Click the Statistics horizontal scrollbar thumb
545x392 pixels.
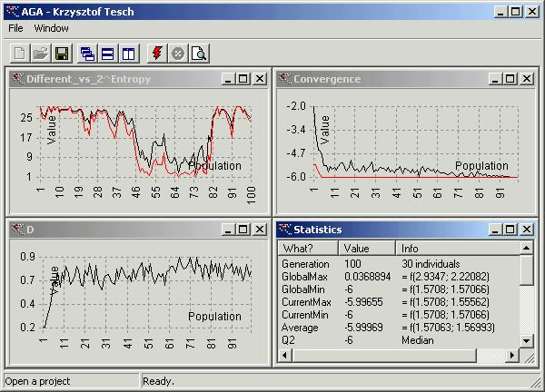coord(384,355)
